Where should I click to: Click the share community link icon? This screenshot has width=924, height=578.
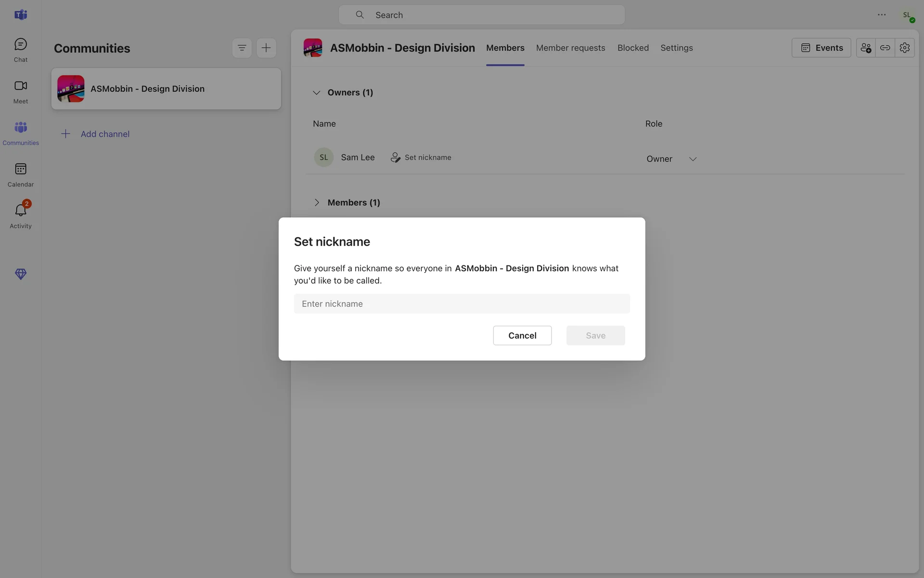(885, 48)
